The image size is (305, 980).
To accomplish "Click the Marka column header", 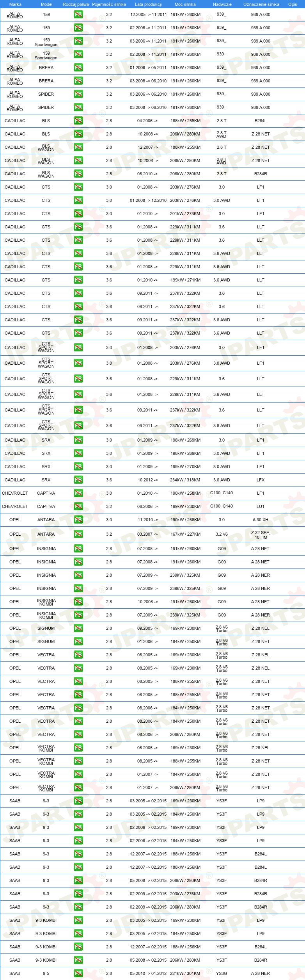I will (15, 4).
